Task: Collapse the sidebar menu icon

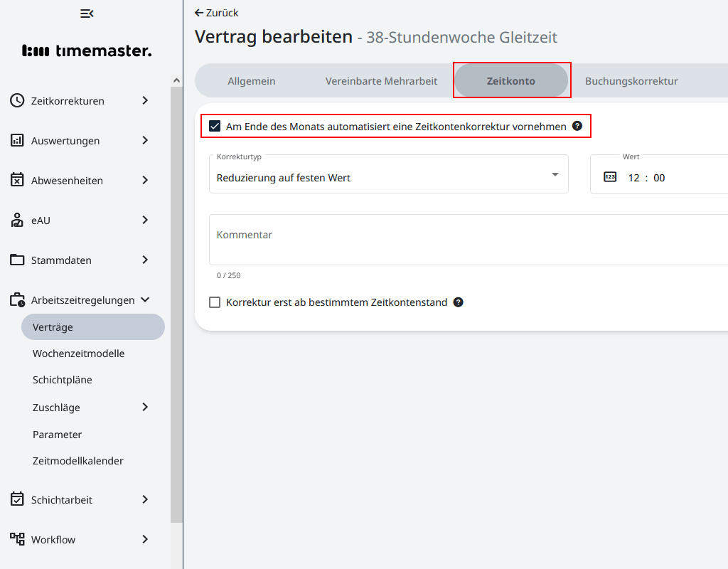Action: pyautogui.click(x=87, y=14)
